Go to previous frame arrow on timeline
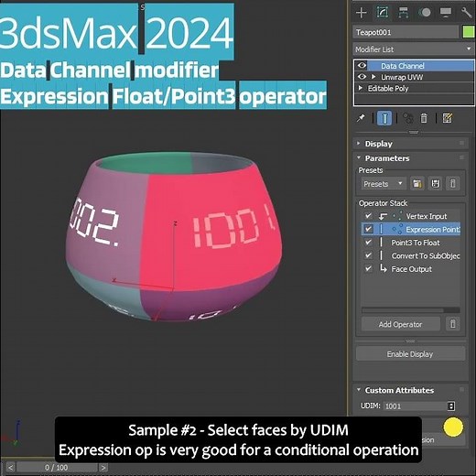This screenshot has height=476, width=476. pyautogui.click(x=11, y=468)
